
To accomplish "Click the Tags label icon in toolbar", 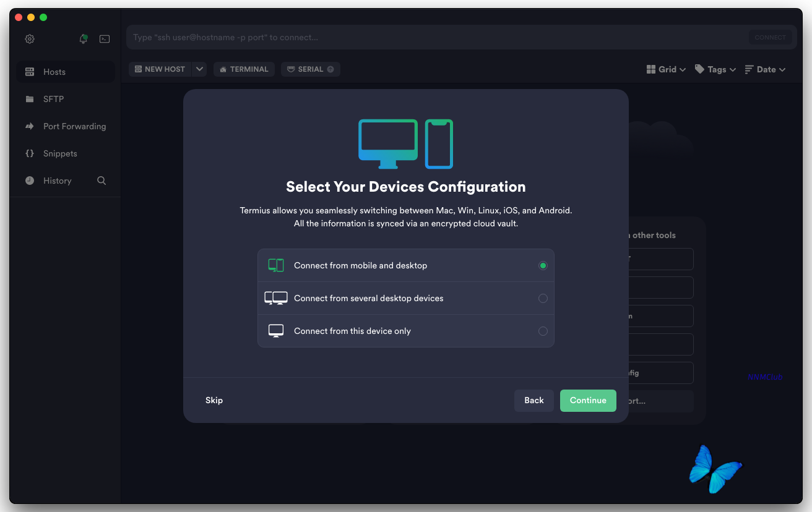I will tap(699, 69).
